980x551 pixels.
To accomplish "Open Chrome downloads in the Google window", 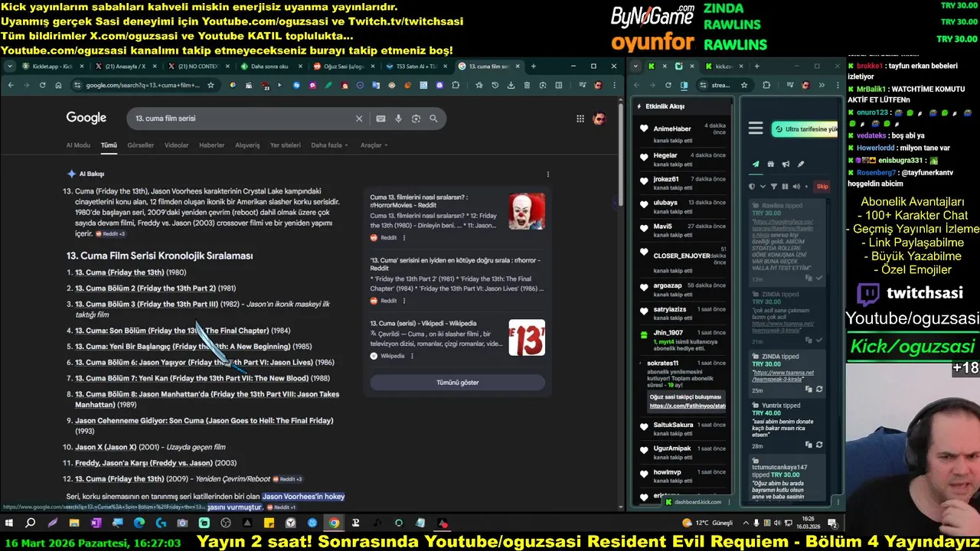I will (511, 85).
